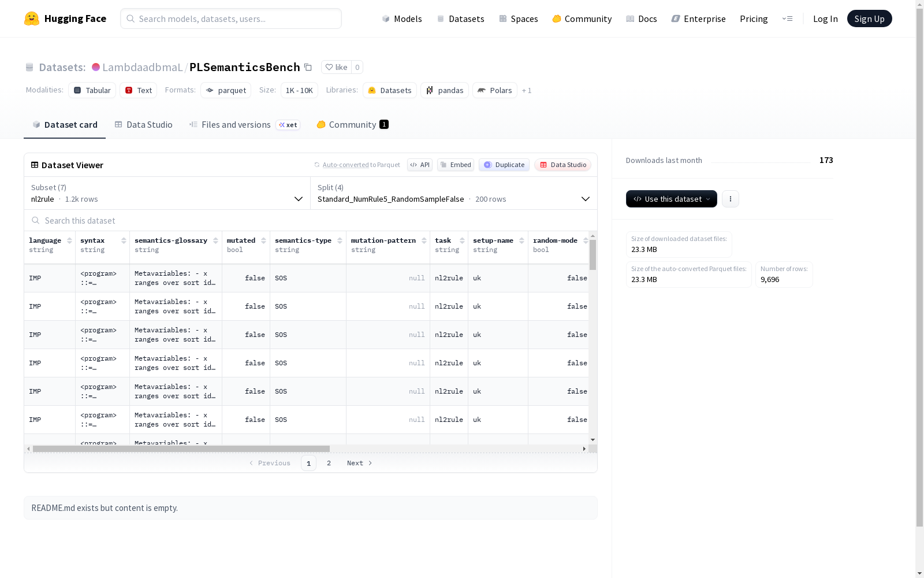Open the Use this dataset dropdown
Image resolution: width=924 pixels, height=578 pixels.
coord(672,199)
